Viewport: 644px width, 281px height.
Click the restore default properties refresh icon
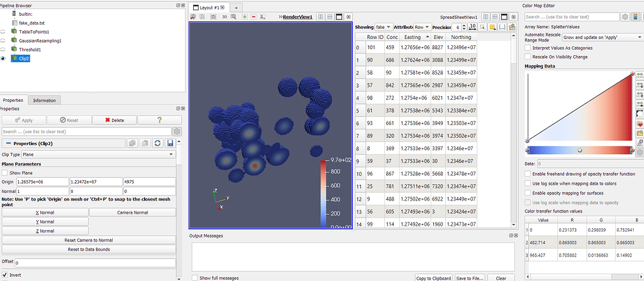point(157,143)
